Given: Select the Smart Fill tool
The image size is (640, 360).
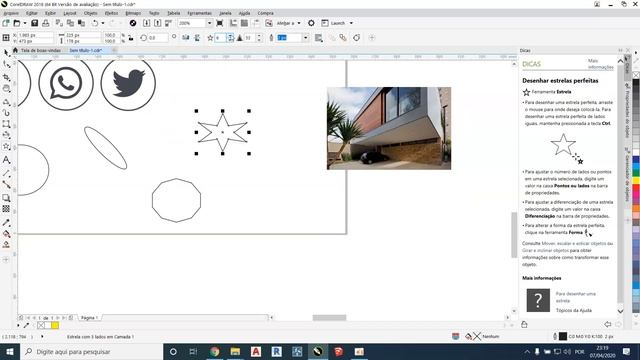Looking at the screenshot, I should [x=7, y=244].
